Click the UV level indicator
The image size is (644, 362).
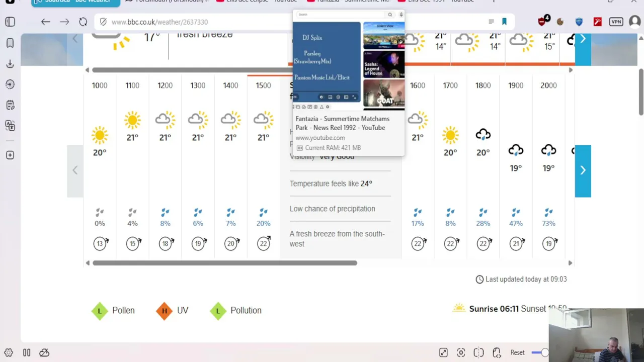[172, 311]
